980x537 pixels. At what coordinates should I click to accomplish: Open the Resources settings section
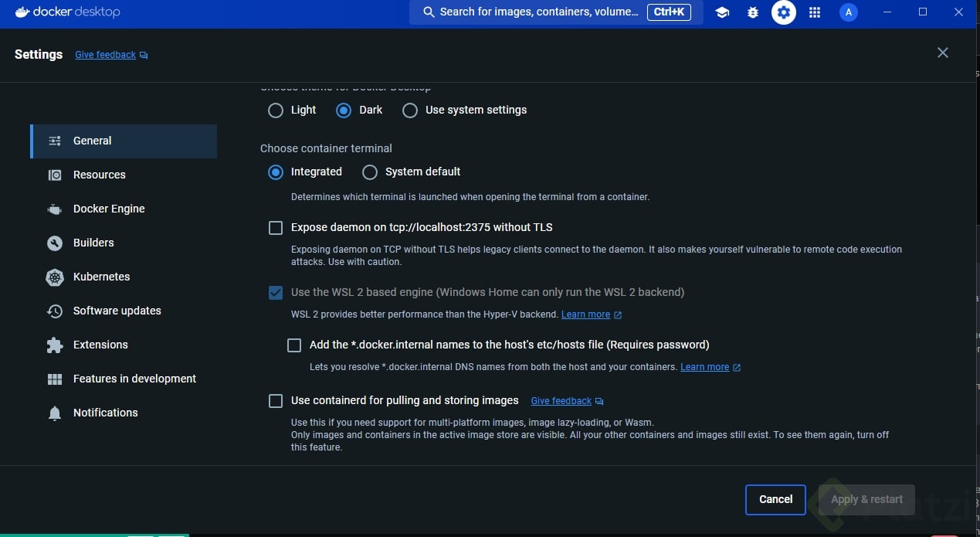pos(124,175)
